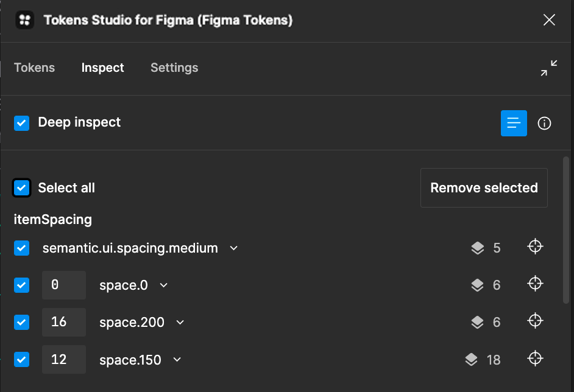The width and height of the screenshot is (574, 392).
Task: Toggle the Select all checkbox
Action: point(21,188)
